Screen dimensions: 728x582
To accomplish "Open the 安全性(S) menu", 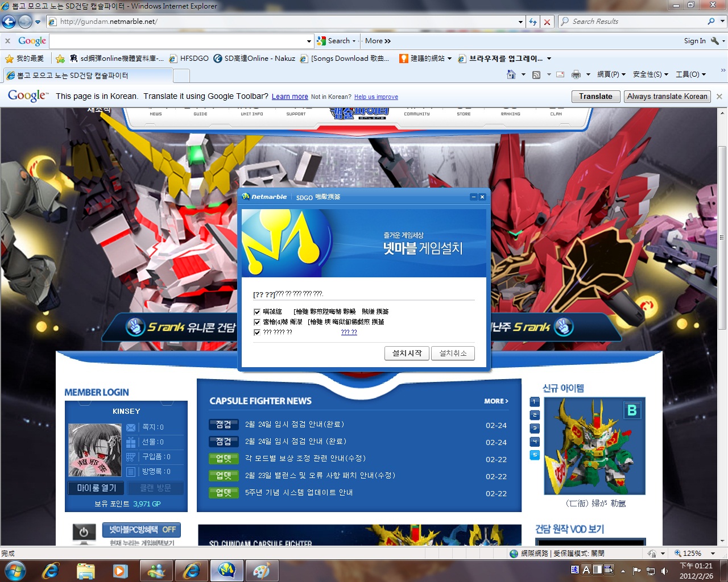I will [x=651, y=74].
